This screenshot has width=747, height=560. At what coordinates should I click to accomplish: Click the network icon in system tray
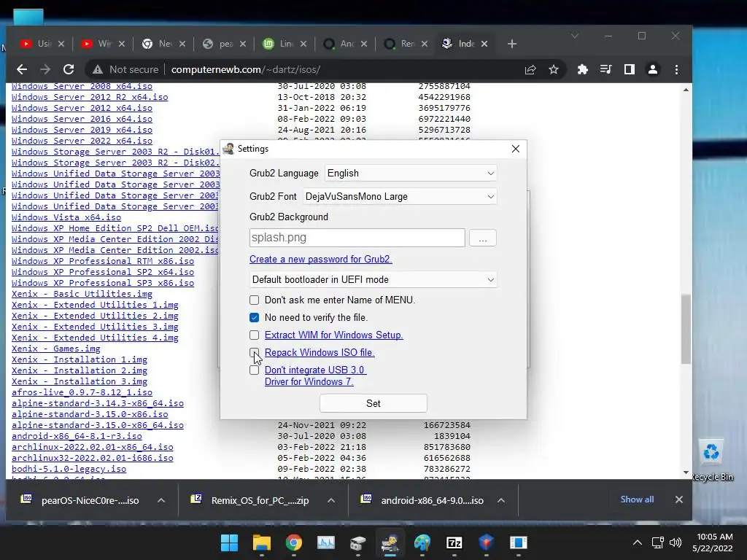[658, 542]
